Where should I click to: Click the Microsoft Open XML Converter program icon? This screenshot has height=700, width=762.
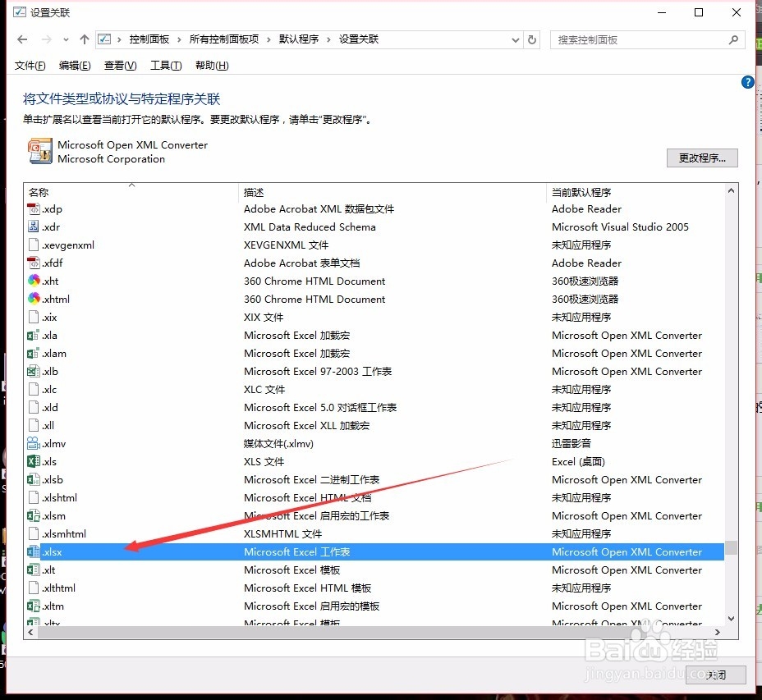[x=39, y=151]
